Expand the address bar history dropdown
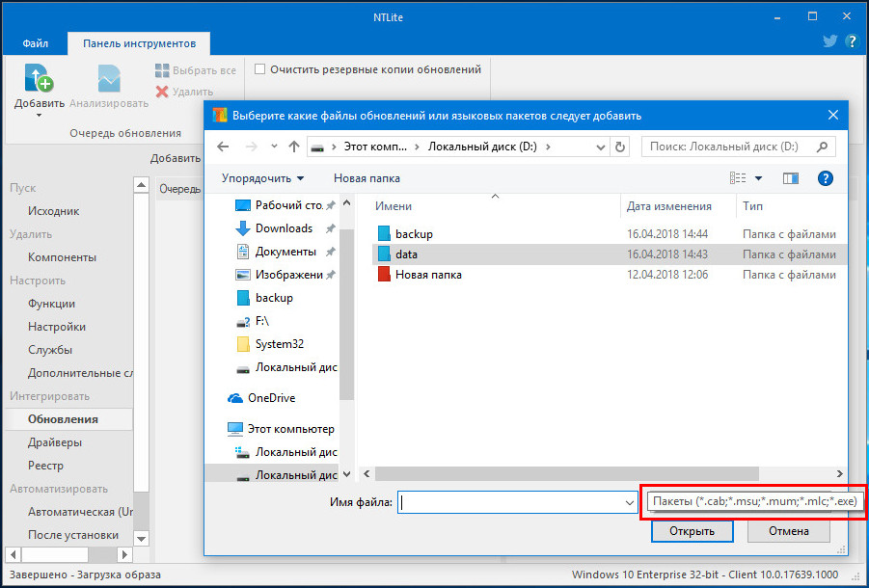The height and width of the screenshot is (588, 869). tap(600, 147)
